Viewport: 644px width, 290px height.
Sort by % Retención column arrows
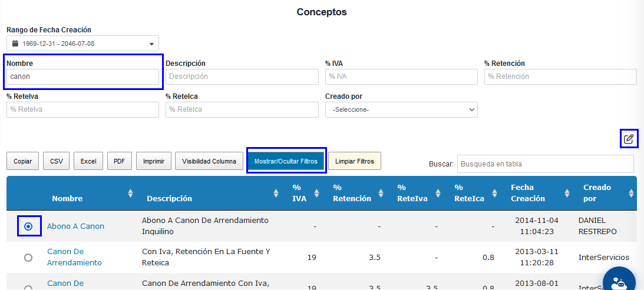[x=381, y=193]
